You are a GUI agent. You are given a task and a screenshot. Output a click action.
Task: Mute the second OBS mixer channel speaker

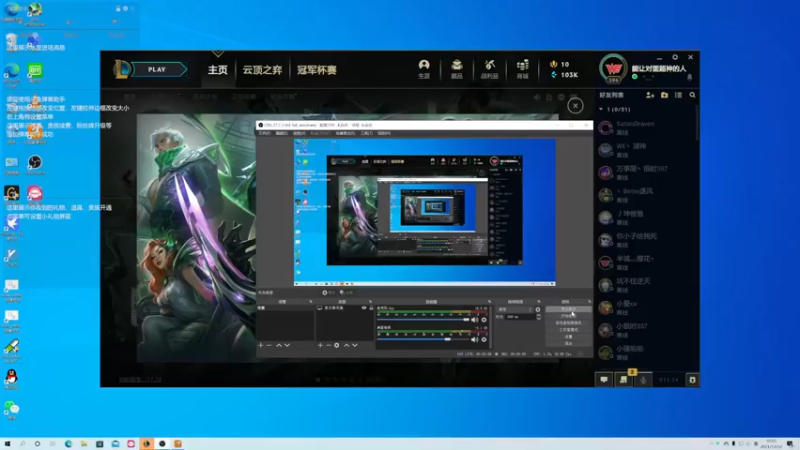[475, 339]
